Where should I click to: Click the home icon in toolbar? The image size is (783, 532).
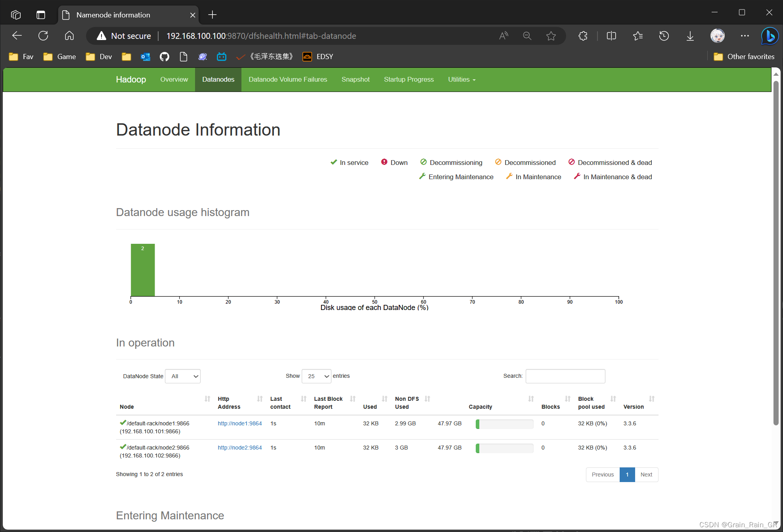(x=69, y=36)
